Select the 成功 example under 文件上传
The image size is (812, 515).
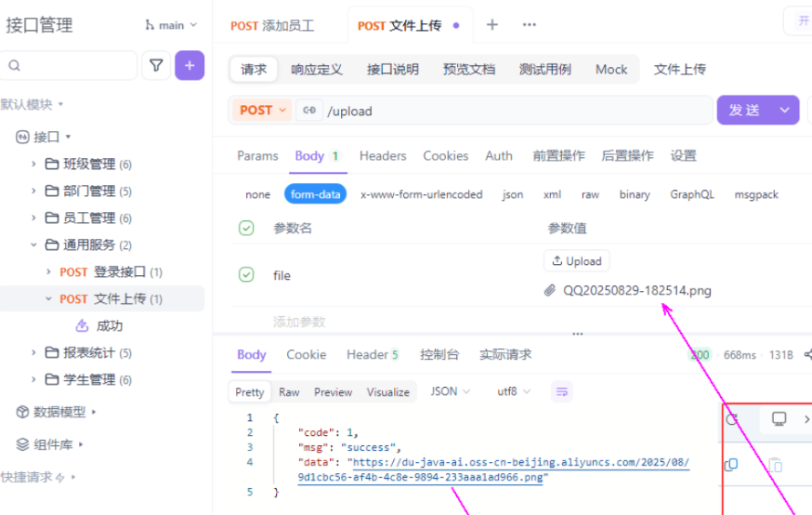point(109,325)
